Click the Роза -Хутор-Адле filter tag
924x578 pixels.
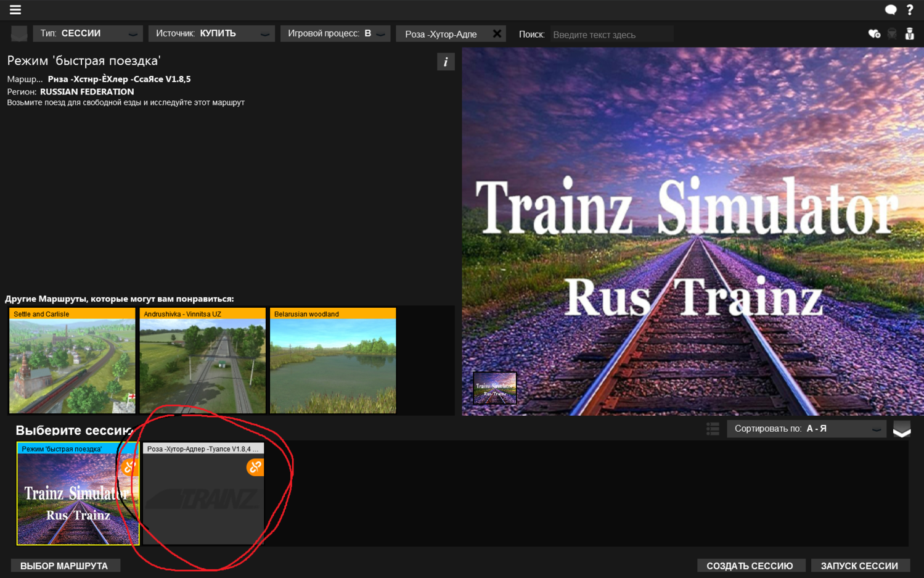point(441,34)
